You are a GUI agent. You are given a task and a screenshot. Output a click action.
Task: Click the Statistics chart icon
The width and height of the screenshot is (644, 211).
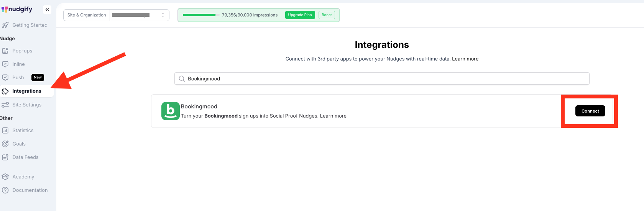(x=5, y=131)
